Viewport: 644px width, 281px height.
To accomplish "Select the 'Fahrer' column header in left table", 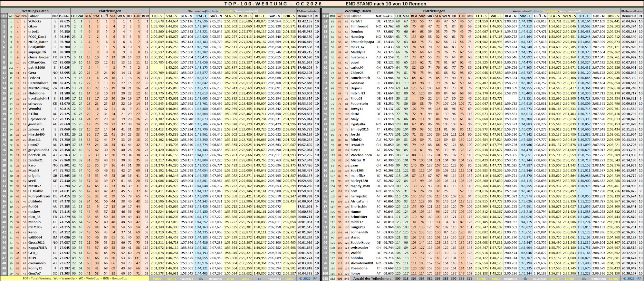I will tap(34, 16).
